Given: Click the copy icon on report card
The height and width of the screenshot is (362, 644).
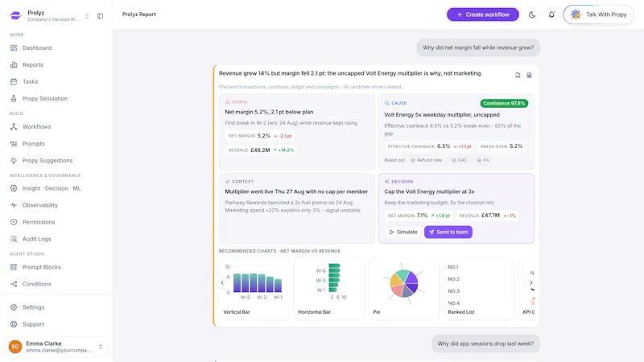Looking at the screenshot, I should (x=518, y=75).
